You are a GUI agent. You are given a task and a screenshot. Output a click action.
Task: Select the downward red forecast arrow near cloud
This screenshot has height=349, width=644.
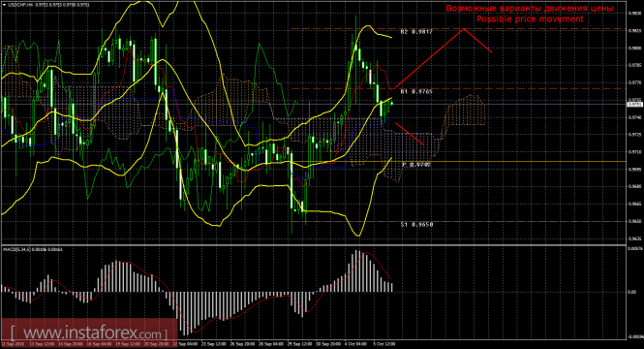point(410,133)
